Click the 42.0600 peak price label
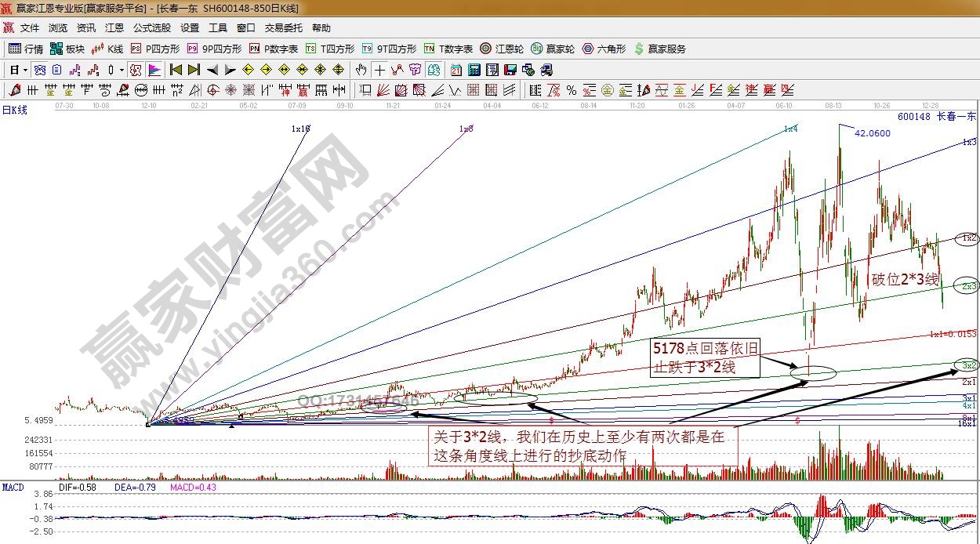Image resolution: width=980 pixels, height=544 pixels. click(873, 133)
